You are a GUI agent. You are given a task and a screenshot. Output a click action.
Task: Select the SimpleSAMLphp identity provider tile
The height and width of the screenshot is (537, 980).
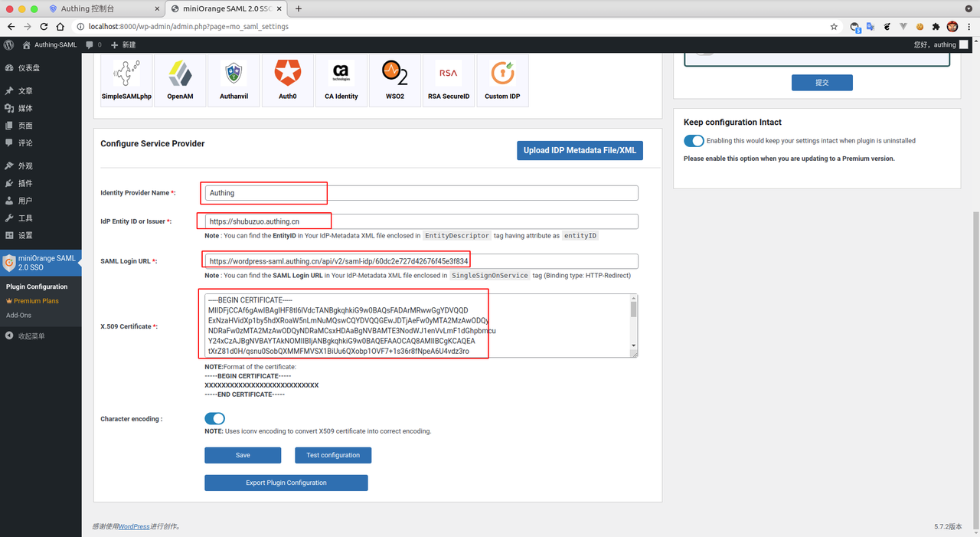click(126, 80)
